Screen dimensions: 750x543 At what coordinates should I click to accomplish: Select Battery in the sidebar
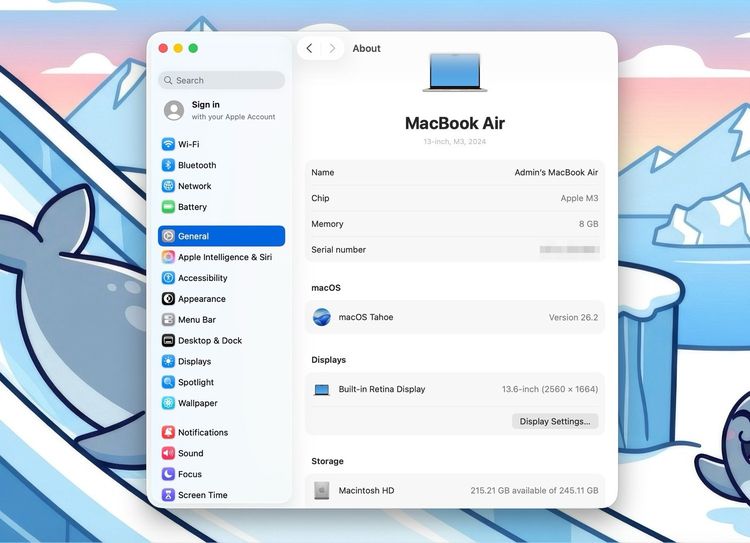[221, 207]
